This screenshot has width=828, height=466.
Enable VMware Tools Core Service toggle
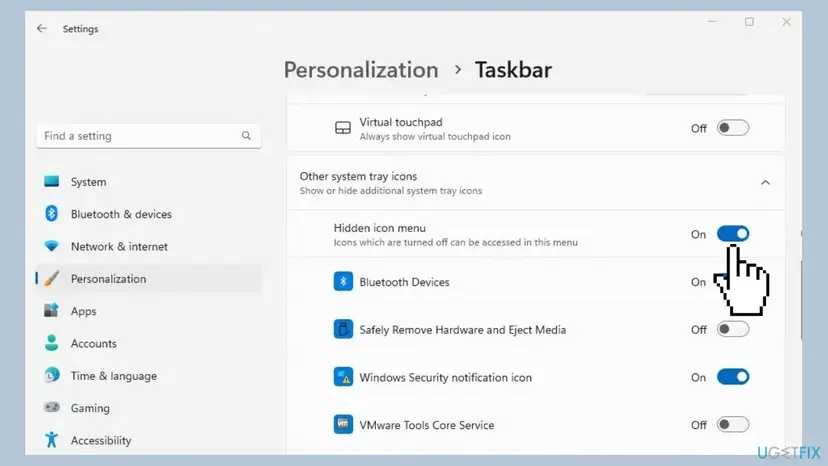(x=733, y=424)
